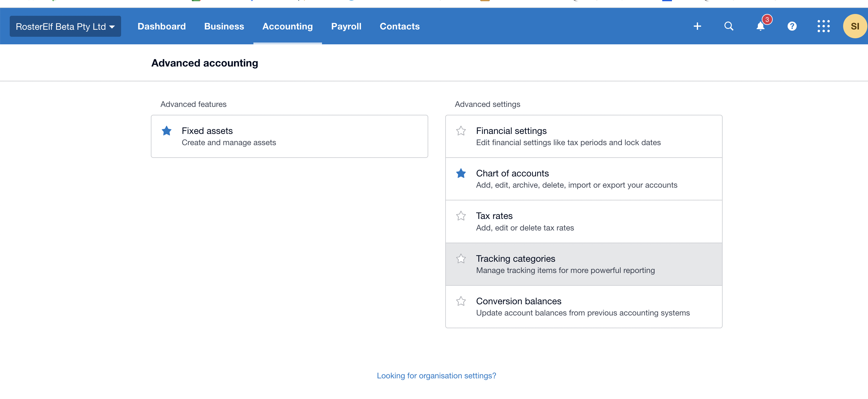Favourite the Financial settings star
This screenshot has height=399, width=868.
click(x=461, y=131)
